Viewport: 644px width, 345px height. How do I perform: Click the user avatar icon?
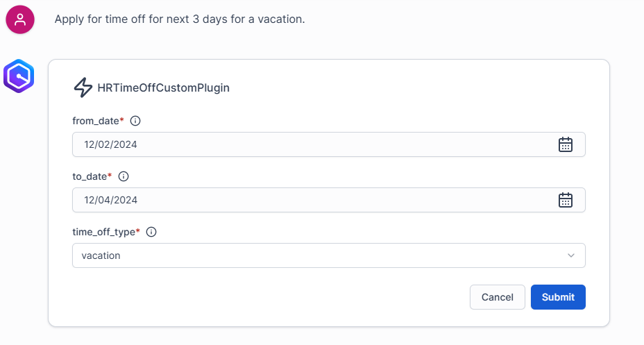[x=19, y=19]
